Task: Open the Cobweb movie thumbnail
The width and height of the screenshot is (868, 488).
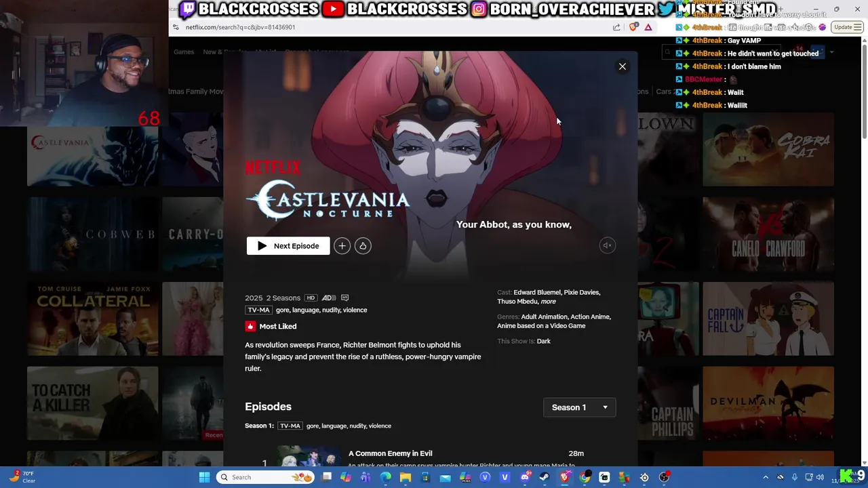Action: (x=93, y=234)
